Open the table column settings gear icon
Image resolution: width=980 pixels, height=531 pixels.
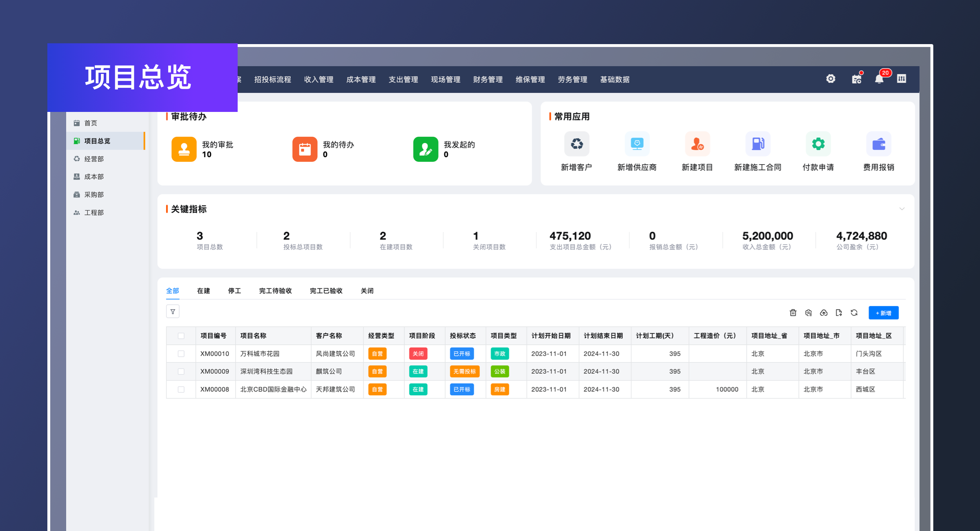click(x=808, y=312)
